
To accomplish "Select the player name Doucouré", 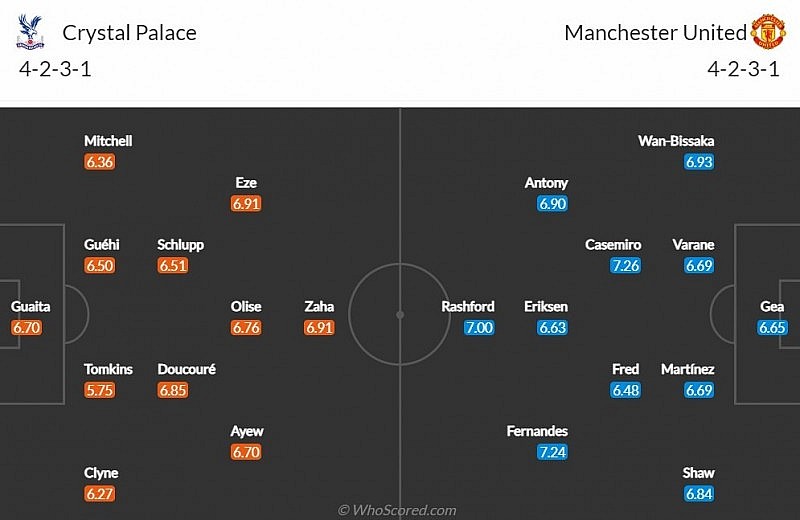I will click(187, 369).
